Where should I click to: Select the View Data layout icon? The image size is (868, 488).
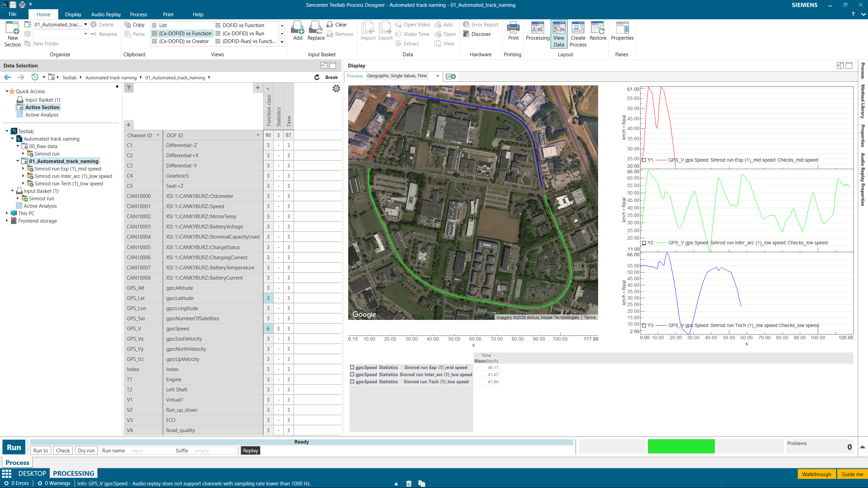pyautogui.click(x=558, y=33)
